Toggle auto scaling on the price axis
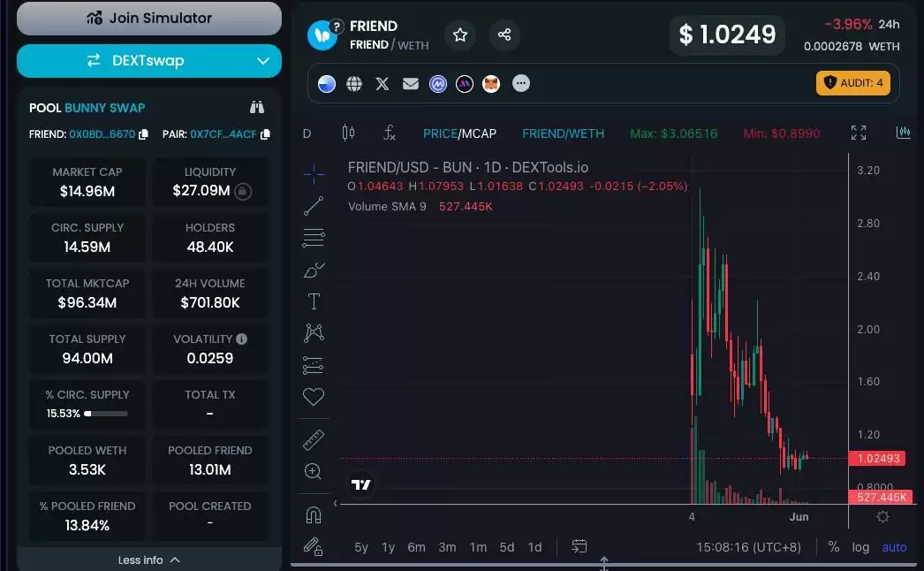The height and width of the screenshot is (571, 924). (x=894, y=547)
